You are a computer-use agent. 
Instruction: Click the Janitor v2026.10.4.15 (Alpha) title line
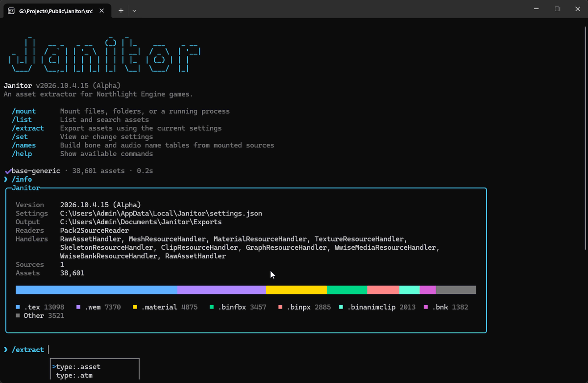tap(62, 86)
